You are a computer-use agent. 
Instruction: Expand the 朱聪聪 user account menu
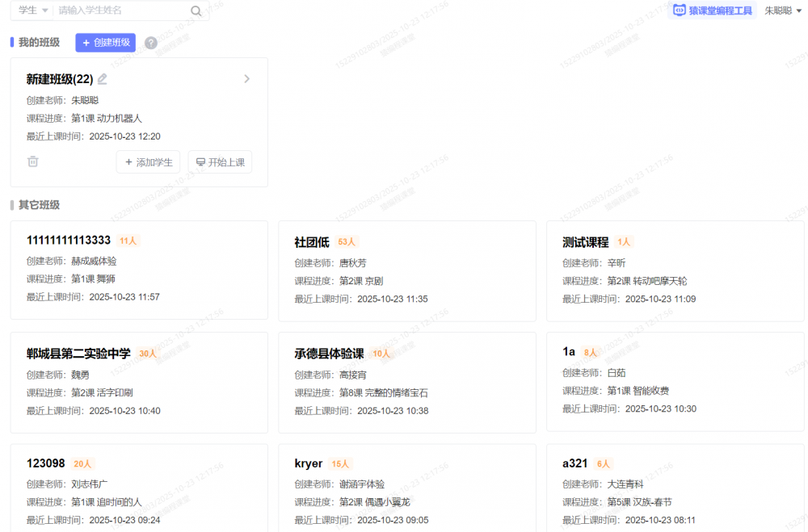783,10
